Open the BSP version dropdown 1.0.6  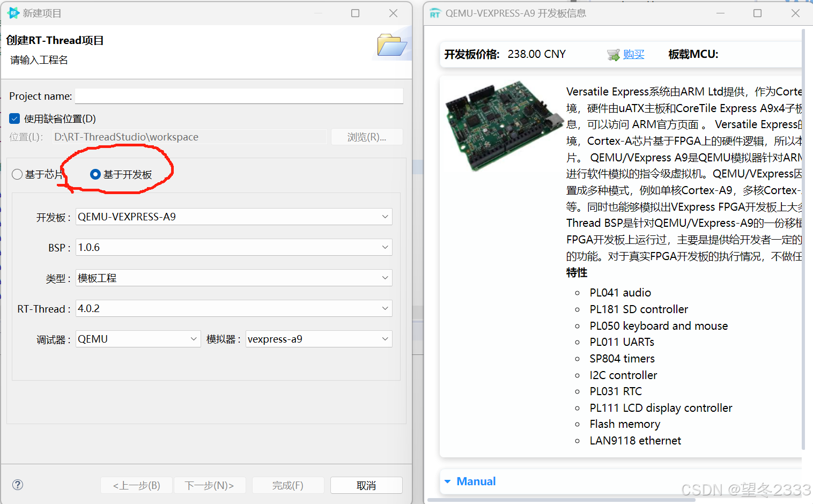click(234, 247)
